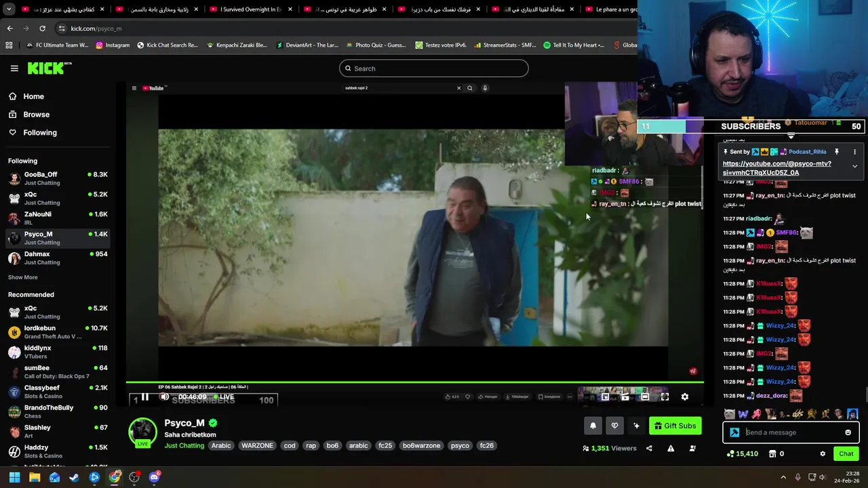Open the Just Chatting category link

tap(184, 446)
